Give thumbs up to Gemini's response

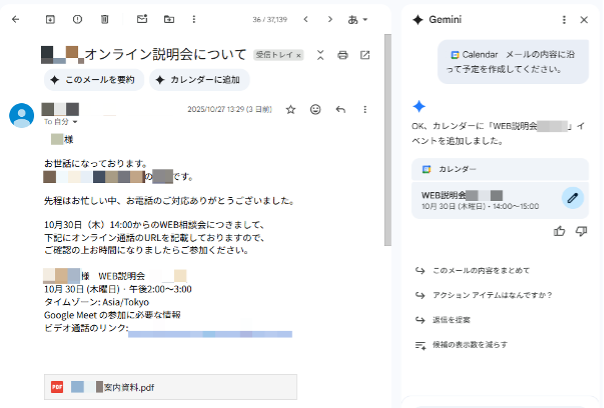click(x=559, y=231)
